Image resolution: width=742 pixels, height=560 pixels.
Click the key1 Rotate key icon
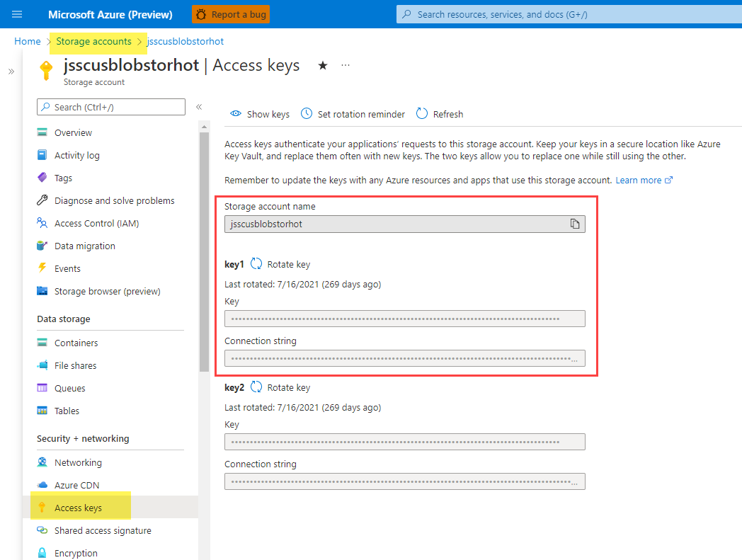coord(256,264)
